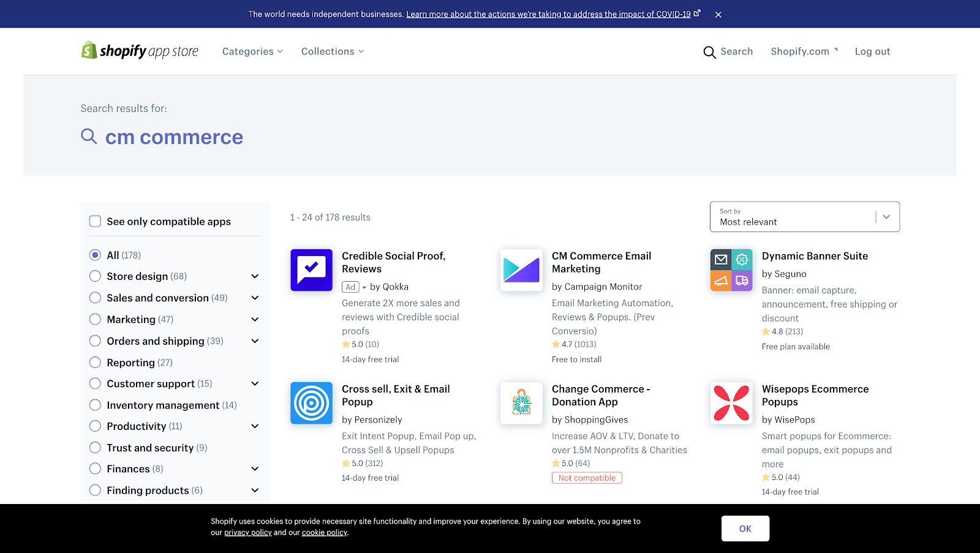
Task: Select the Customer support filter radio
Action: (95, 383)
